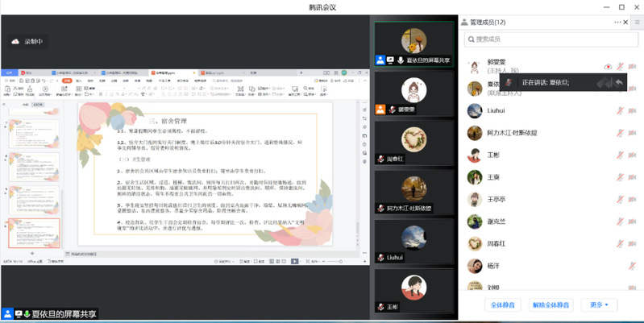This screenshot has height=323, width=644.
Task: Click the camera icon beside Liuhui
Action: [x=632, y=111]
